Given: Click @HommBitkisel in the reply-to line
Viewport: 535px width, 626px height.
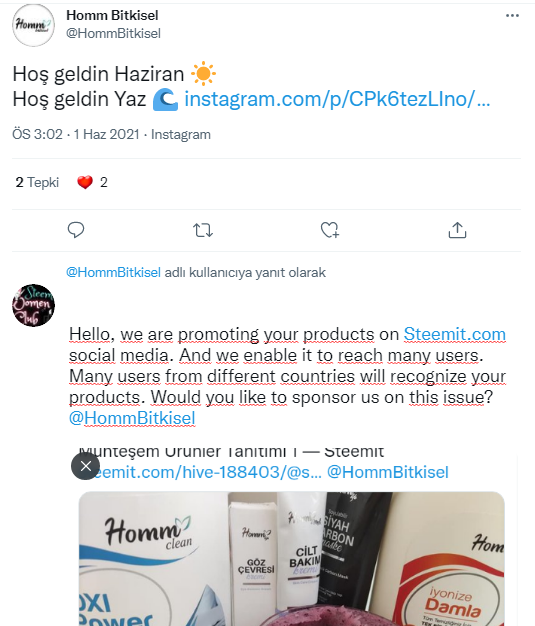Looking at the screenshot, I should (113, 272).
